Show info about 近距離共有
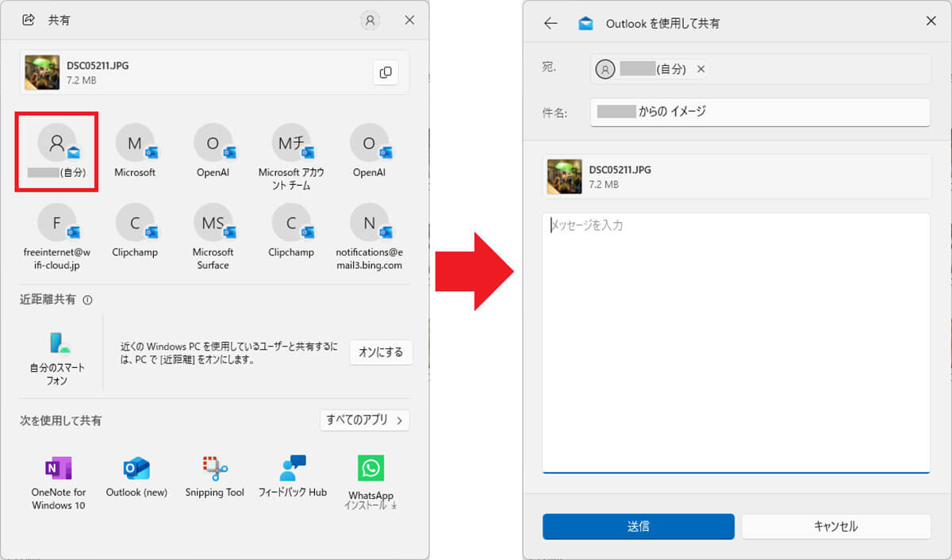The image size is (952, 560). coord(88,300)
